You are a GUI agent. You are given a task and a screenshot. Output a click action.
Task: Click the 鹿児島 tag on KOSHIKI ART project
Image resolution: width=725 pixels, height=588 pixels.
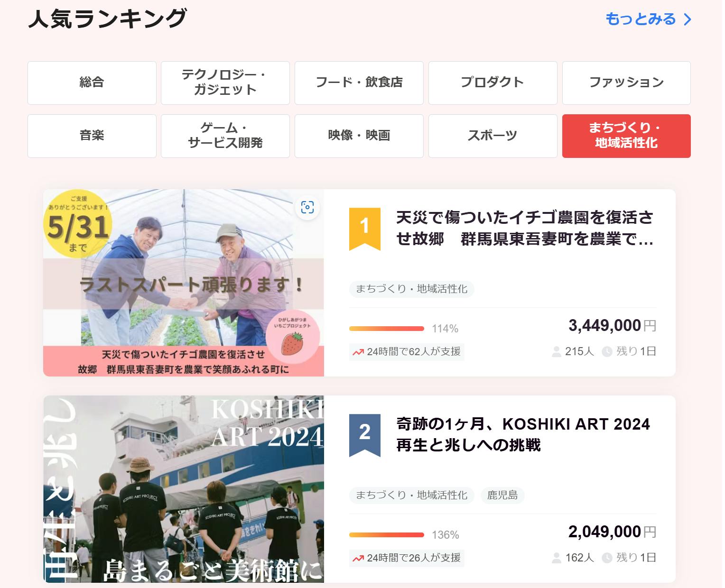point(502,495)
